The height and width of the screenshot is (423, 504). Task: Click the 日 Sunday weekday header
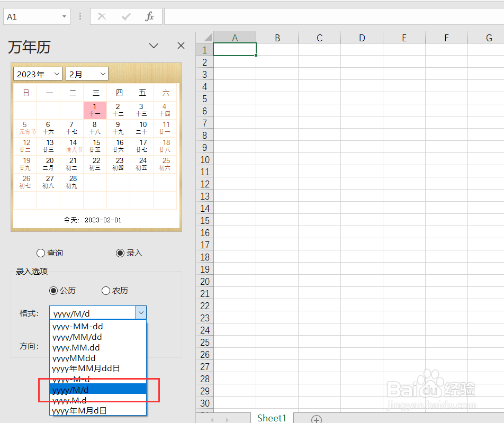click(x=26, y=93)
